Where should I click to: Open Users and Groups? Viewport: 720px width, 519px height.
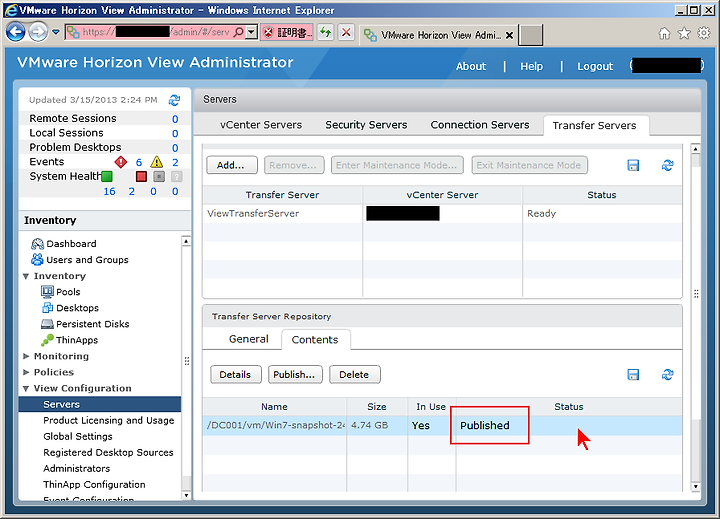pos(79,260)
